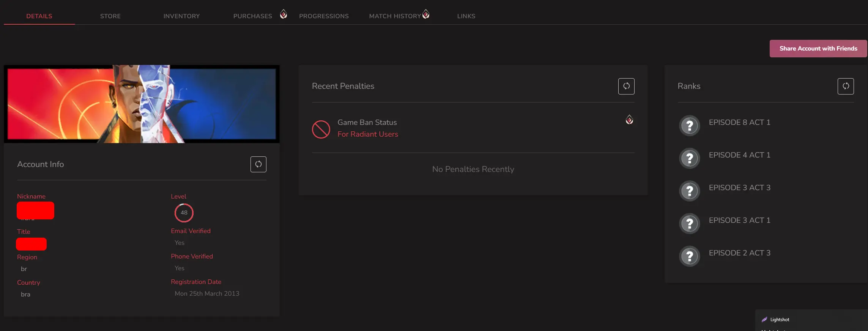Select the Details tab
The width and height of the screenshot is (868, 331).
(x=39, y=16)
